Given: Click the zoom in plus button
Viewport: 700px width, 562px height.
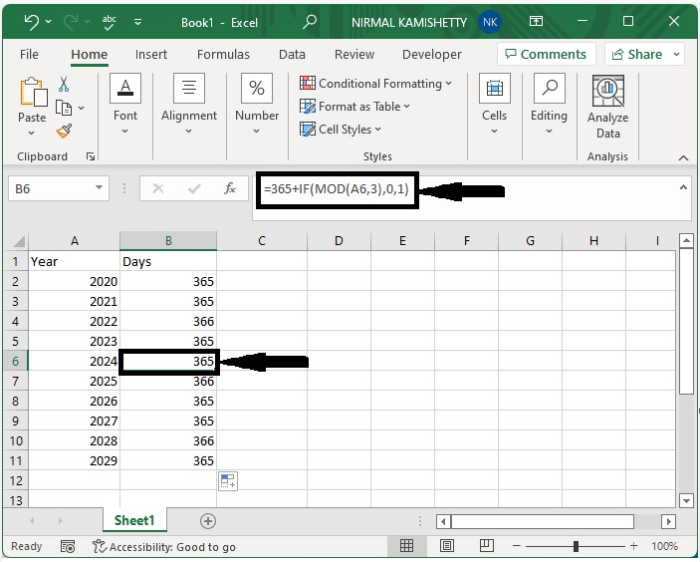Looking at the screenshot, I should click(x=633, y=546).
